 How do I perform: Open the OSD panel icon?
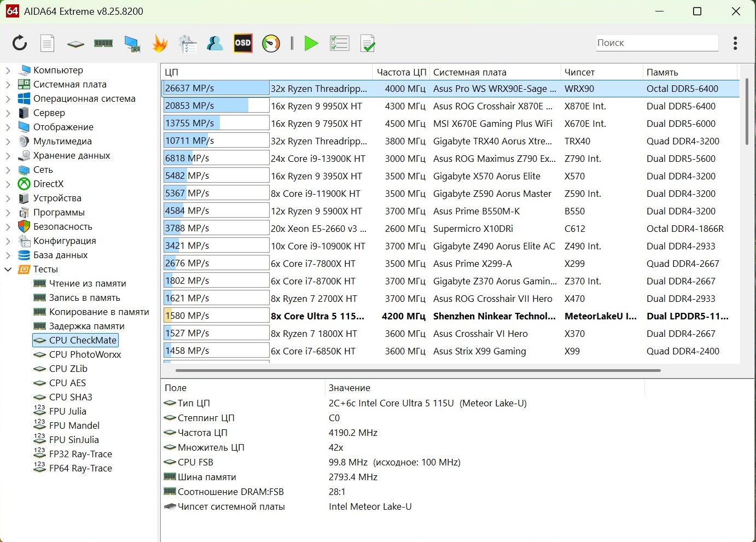click(x=243, y=43)
